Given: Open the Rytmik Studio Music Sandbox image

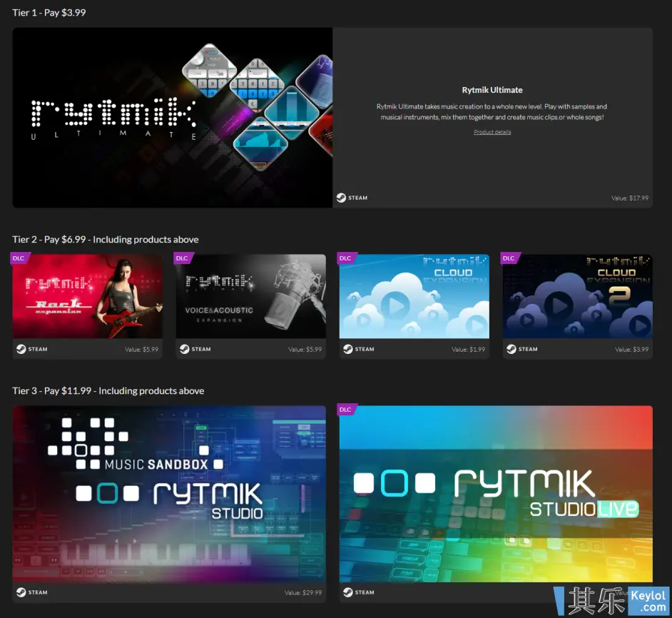Looking at the screenshot, I should click(x=169, y=494).
